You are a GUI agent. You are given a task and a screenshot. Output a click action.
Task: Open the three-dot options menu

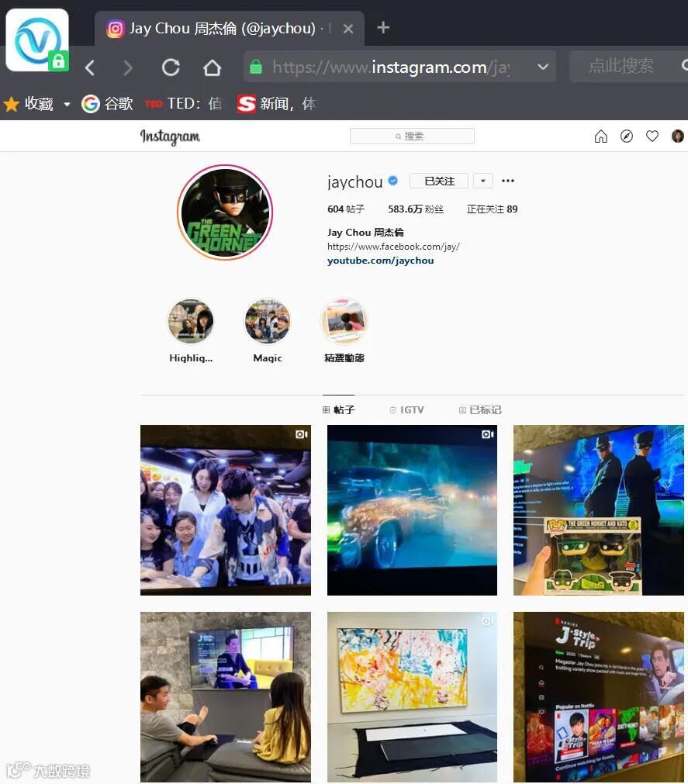click(507, 181)
